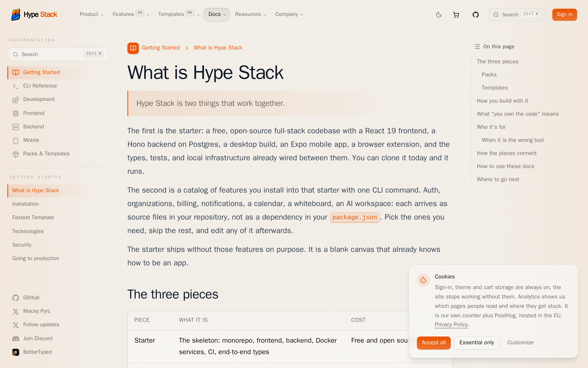Click the Development blocks icon
The width and height of the screenshot is (588, 368).
pyautogui.click(x=16, y=100)
